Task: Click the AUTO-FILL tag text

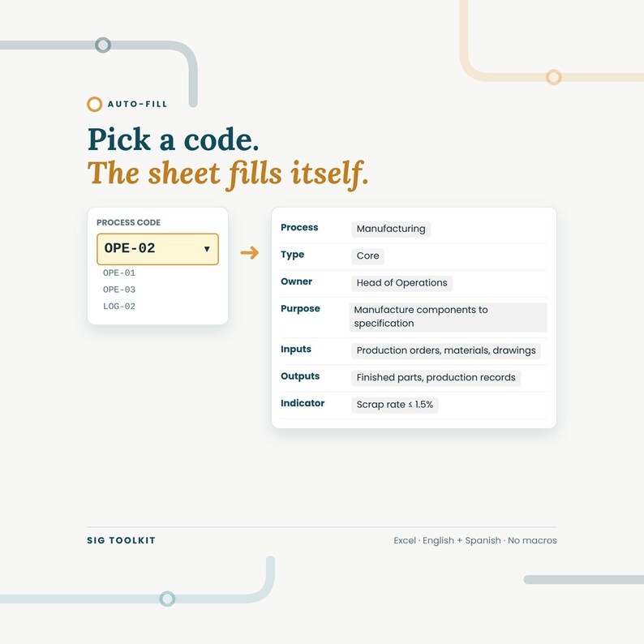Action: coord(138,105)
